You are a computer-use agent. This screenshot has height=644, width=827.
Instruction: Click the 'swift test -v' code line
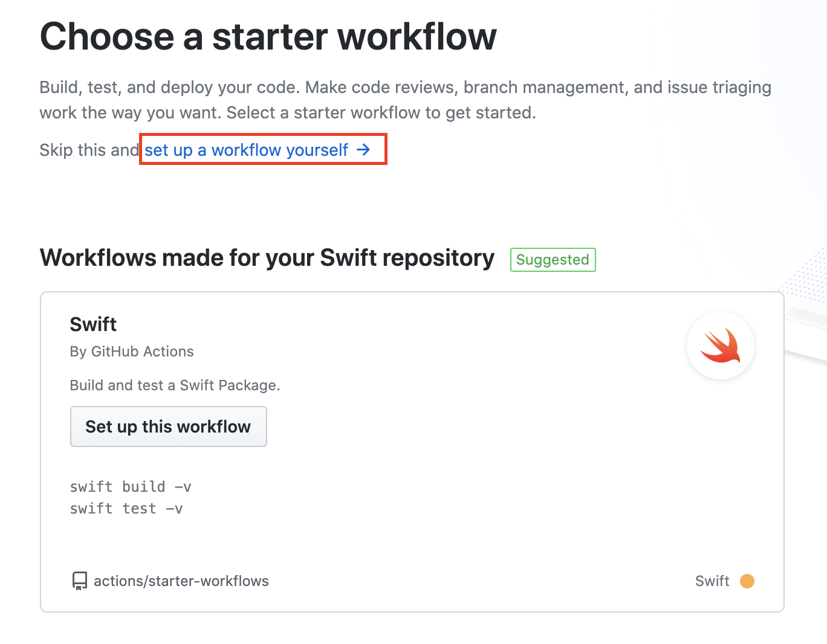click(126, 509)
